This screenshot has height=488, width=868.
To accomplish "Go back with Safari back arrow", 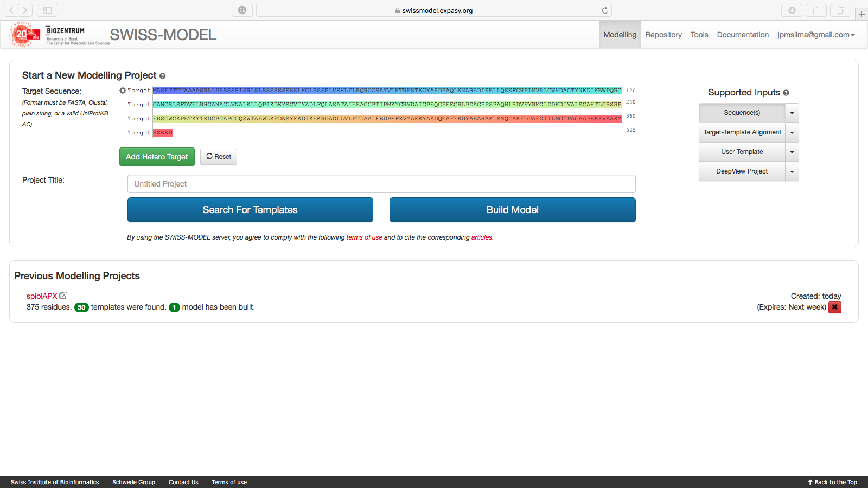I will (x=11, y=10).
